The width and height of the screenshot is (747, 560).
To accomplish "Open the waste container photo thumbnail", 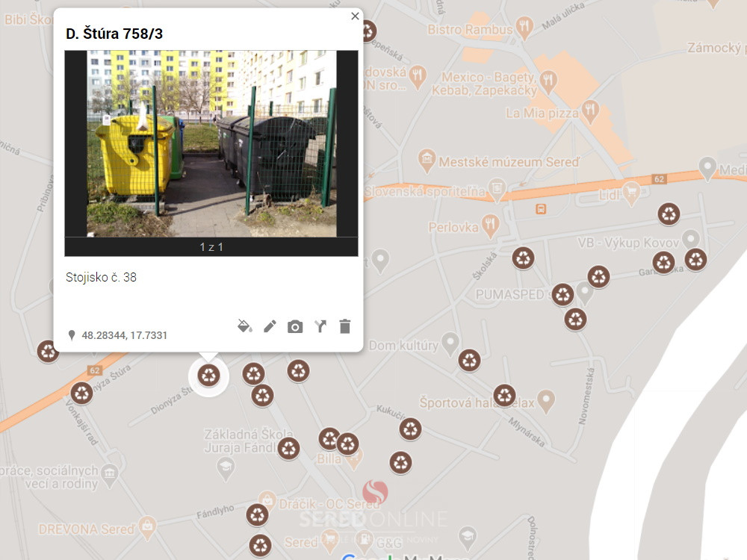I will pyautogui.click(x=211, y=144).
